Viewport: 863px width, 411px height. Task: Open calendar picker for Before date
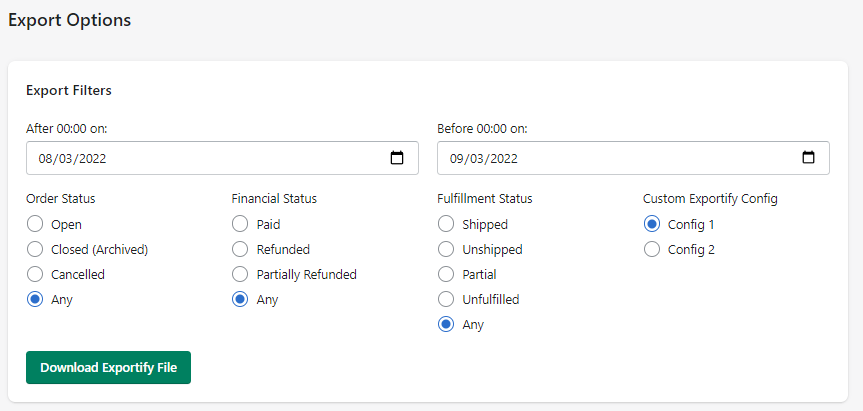tap(808, 158)
